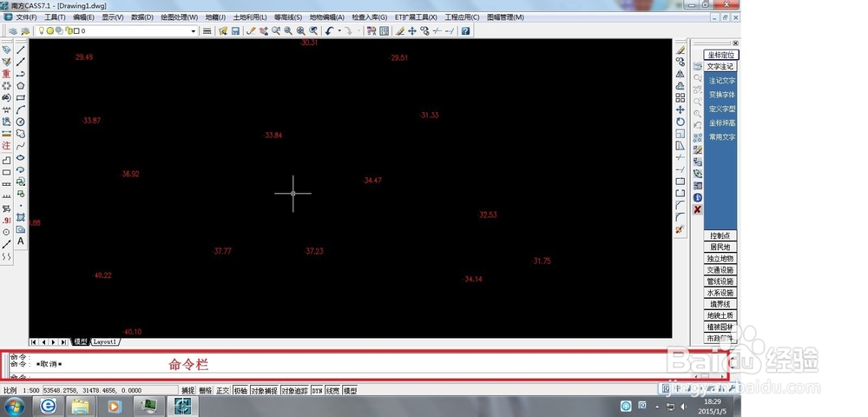Select the Text 'A' tool
The width and height of the screenshot is (868, 417).
[x=21, y=242]
